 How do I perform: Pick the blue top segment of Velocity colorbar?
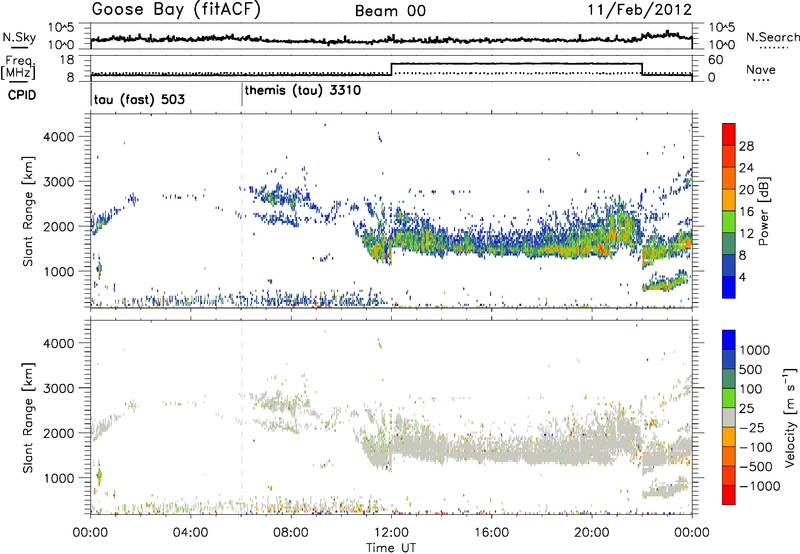coord(729,339)
